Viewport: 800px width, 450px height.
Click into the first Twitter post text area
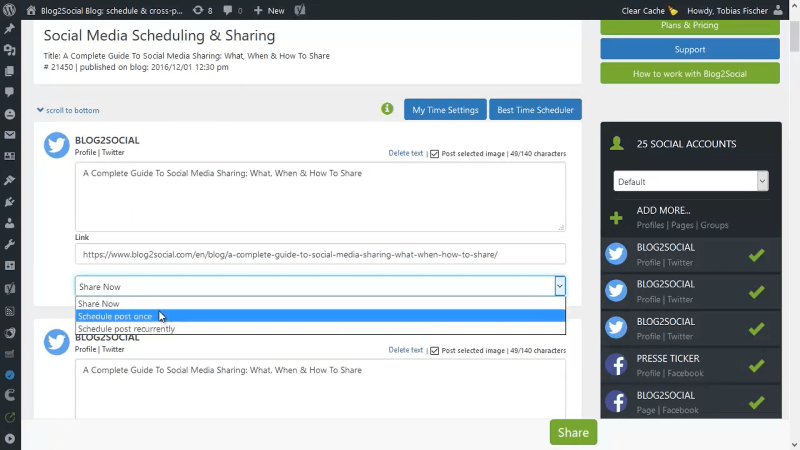pos(320,197)
